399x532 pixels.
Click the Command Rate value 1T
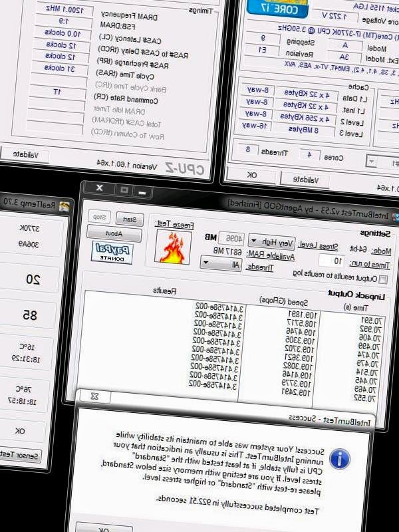(x=58, y=92)
